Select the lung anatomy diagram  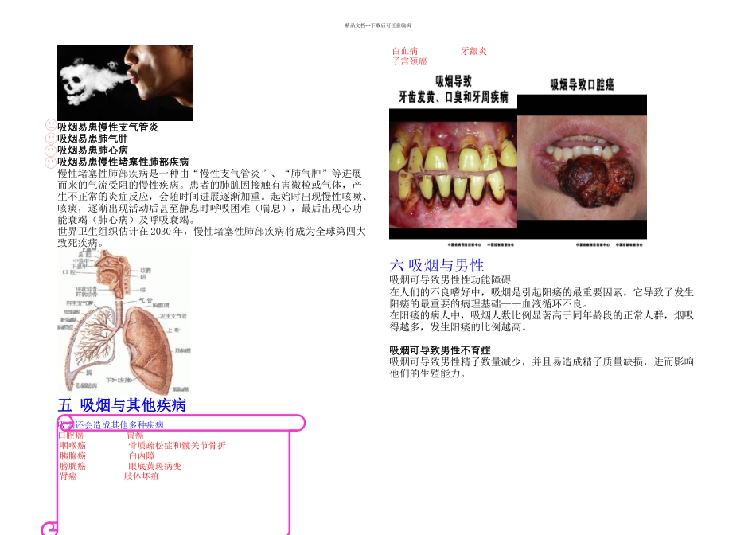[124, 322]
